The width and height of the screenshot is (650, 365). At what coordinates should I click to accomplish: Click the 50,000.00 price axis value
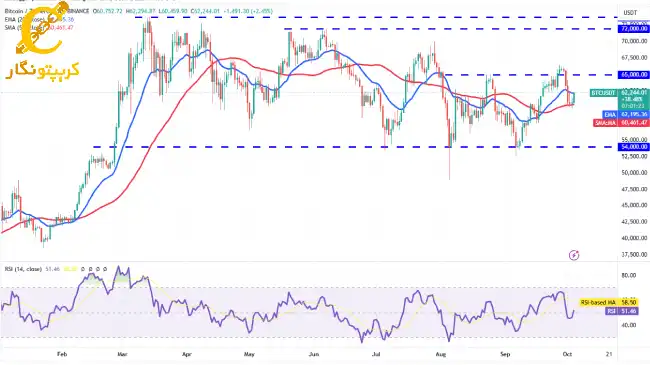[x=634, y=173]
